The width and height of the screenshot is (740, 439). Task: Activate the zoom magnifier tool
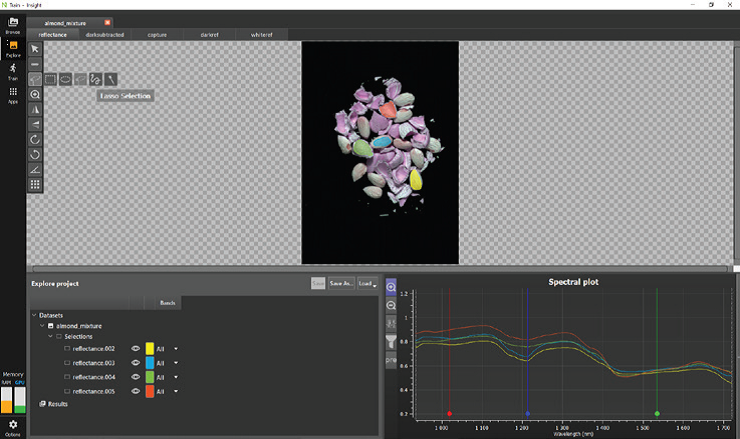(x=35, y=94)
